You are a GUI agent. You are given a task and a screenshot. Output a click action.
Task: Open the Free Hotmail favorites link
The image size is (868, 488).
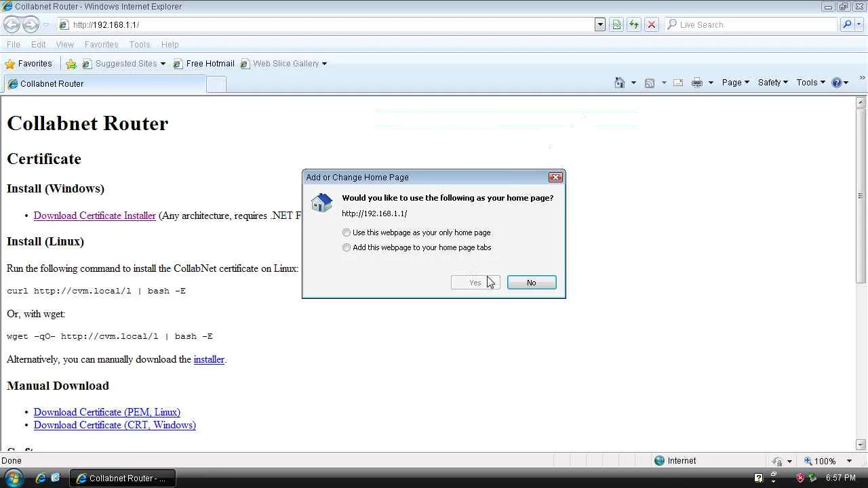(204, 64)
